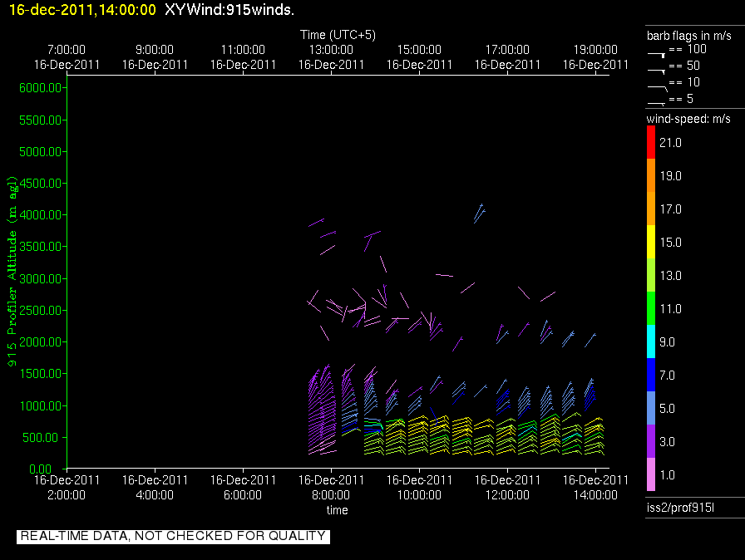Click the 9:00:00 top time axis label
This screenshot has height=560, width=745.
coord(155,49)
